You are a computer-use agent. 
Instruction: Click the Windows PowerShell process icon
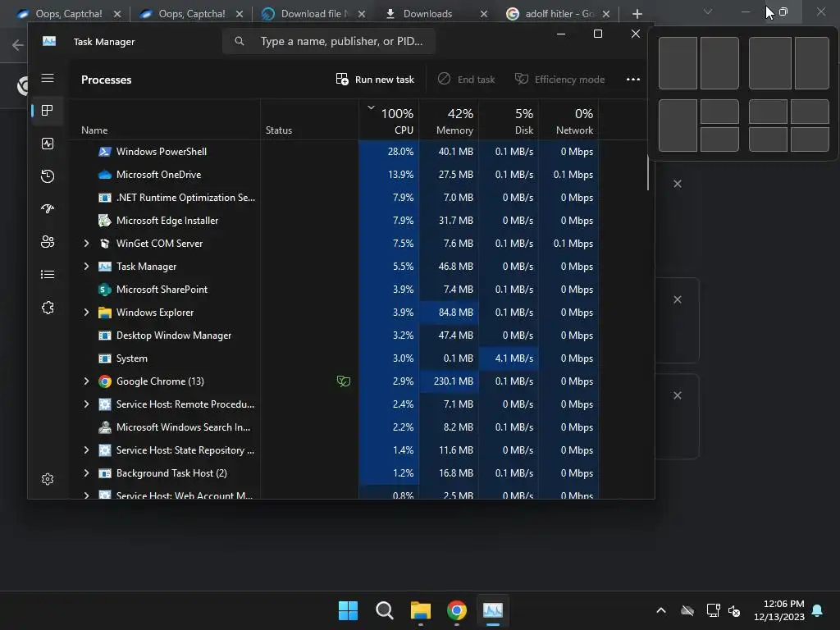105,152
